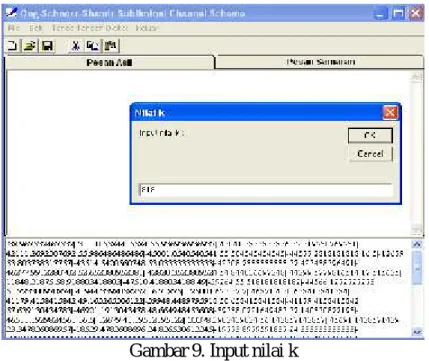Viewport: 429px width, 361px height.
Task: Minimize the main application window
Action: pyautogui.click(x=380, y=14)
